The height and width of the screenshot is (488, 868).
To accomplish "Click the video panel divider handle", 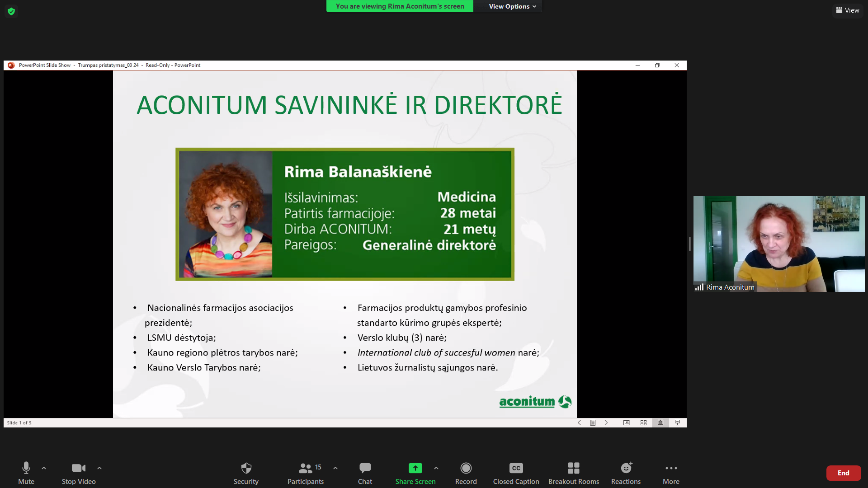I will [x=690, y=244].
